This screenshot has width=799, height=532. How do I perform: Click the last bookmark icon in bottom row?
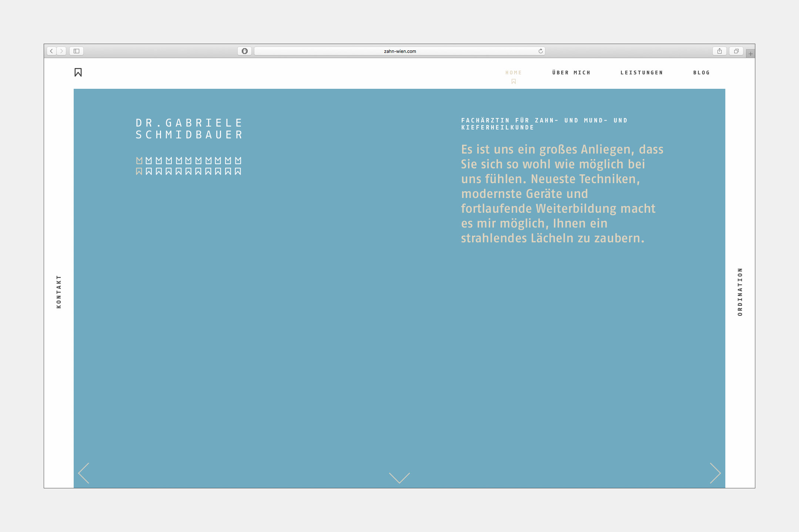pos(238,171)
